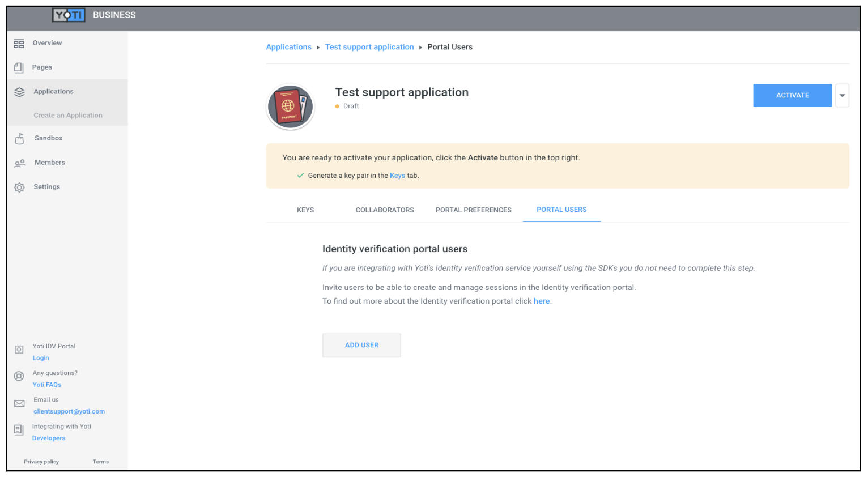868x477 pixels.
Task: Follow the here link about the verification portal
Action: click(x=542, y=301)
